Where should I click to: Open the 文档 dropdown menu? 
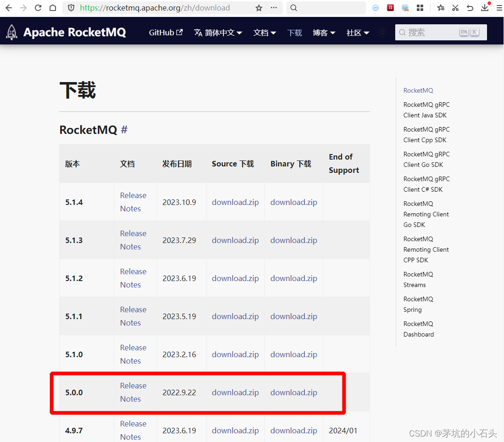265,33
